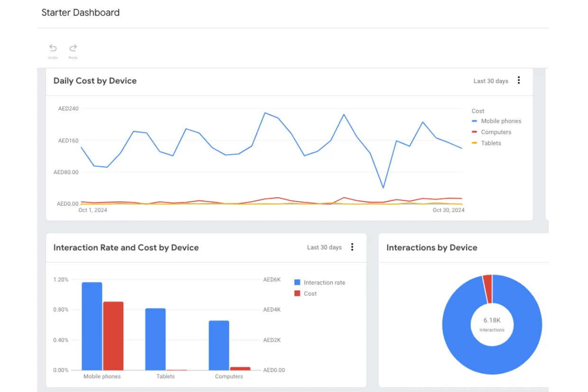Click the Computers legend label in Cost legend

tap(496, 132)
